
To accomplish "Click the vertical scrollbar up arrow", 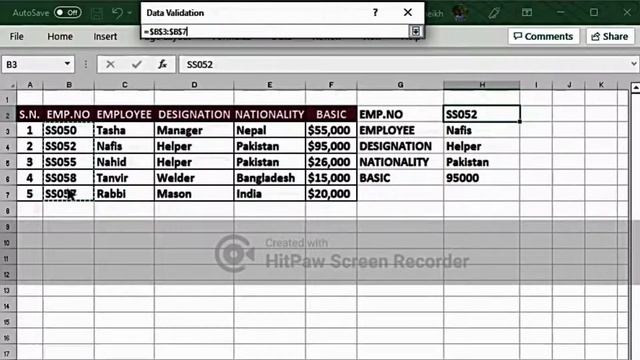I will pos(636,87).
